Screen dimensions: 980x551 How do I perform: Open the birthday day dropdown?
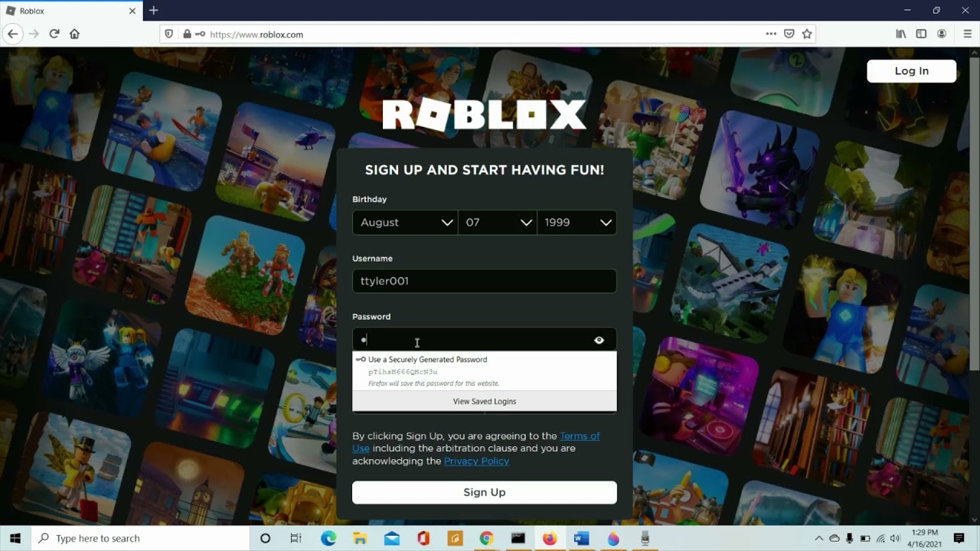click(x=497, y=222)
